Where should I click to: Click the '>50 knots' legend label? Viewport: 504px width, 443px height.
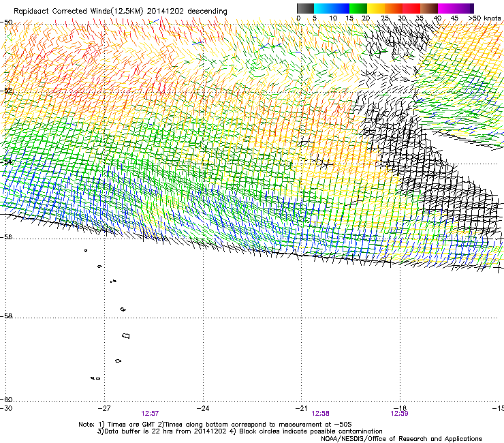(484, 18)
